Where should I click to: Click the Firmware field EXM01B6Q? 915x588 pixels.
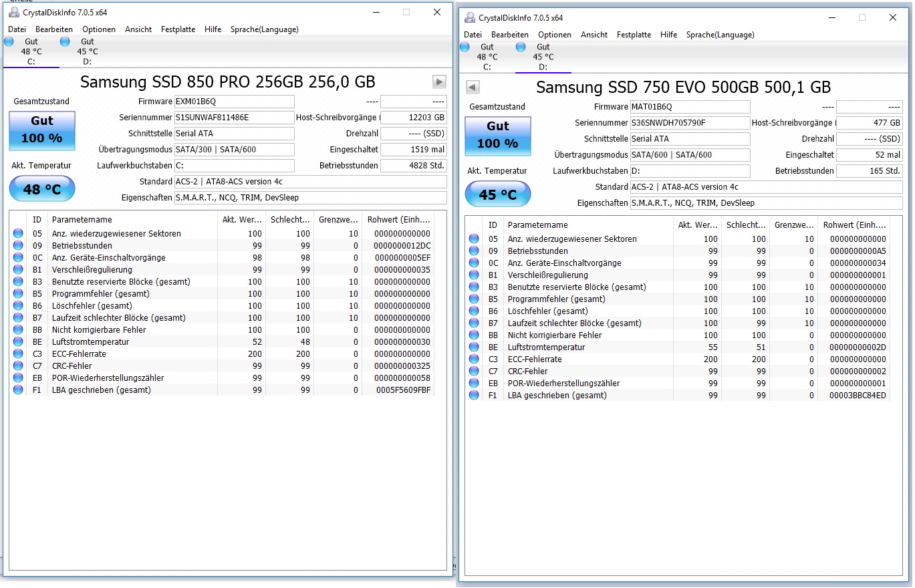(234, 102)
